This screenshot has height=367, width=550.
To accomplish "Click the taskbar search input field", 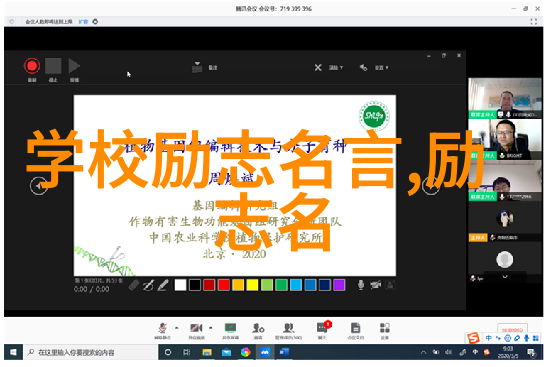I will (90, 352).
